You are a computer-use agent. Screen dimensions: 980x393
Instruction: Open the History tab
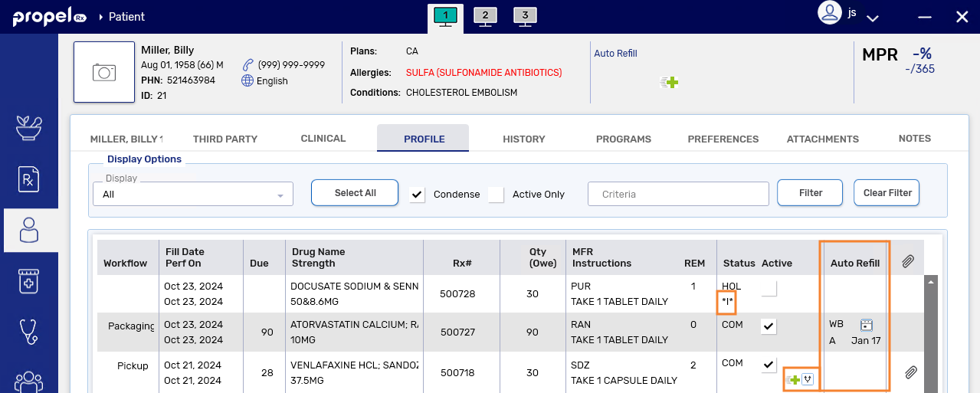point(524,139)
